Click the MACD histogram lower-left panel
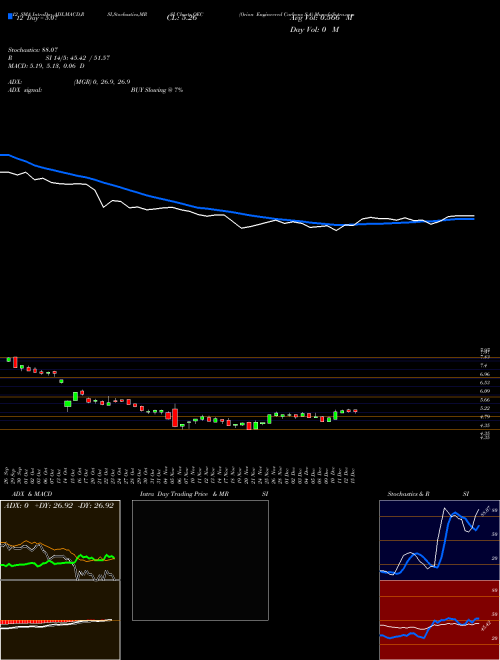This screenshot has height=660, width=500. pyautogui.click(x=60, y=620)
